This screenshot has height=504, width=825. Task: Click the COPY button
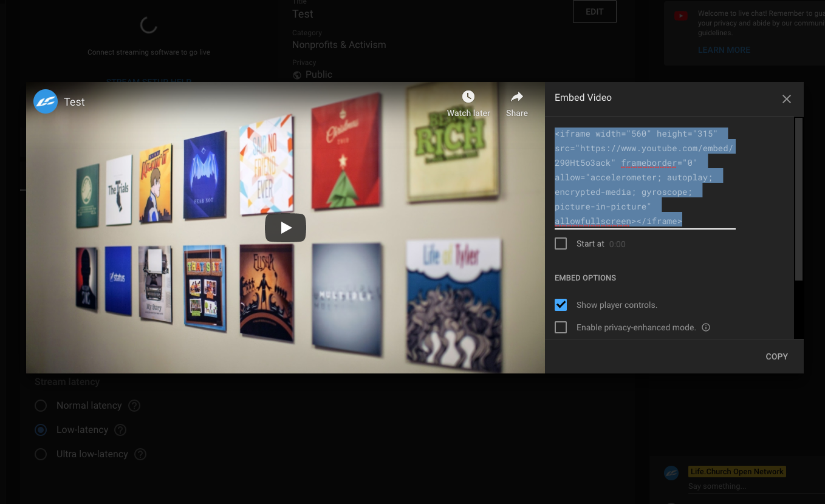pyautogui.click(x=776, y=356)
